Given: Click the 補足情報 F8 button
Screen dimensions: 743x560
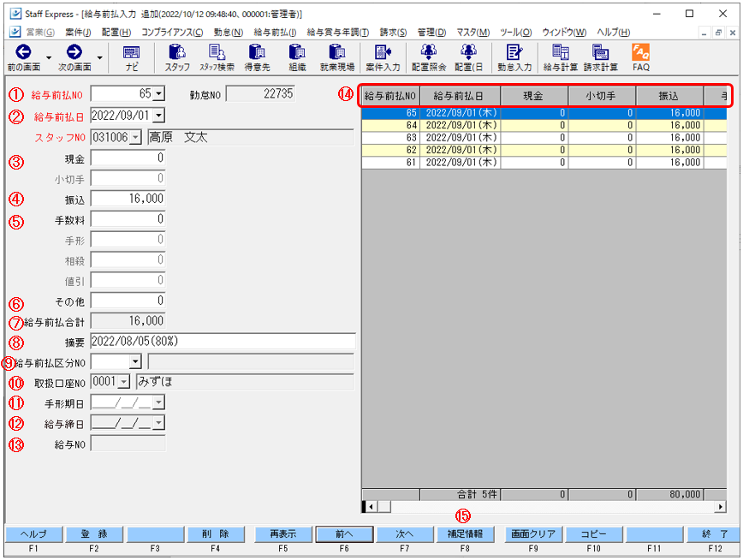Looking at the screenshot, I should click(466, 534).
